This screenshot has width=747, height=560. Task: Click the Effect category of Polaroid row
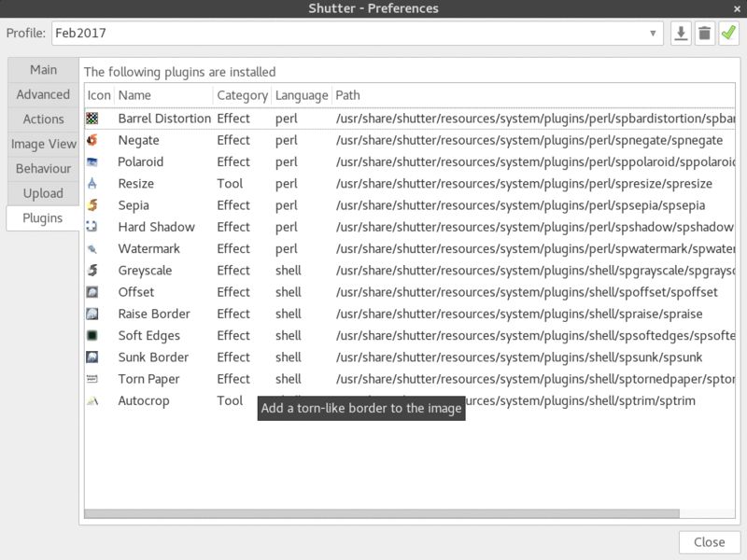click(x=233, y=161)
